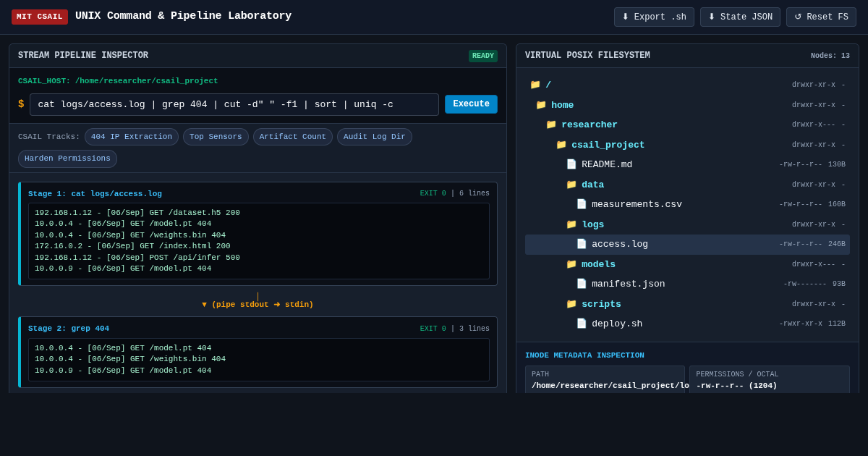Screen dimensions: 868x456
Task: Reset the virtual filesystem
Action: [x=821, y=17]
